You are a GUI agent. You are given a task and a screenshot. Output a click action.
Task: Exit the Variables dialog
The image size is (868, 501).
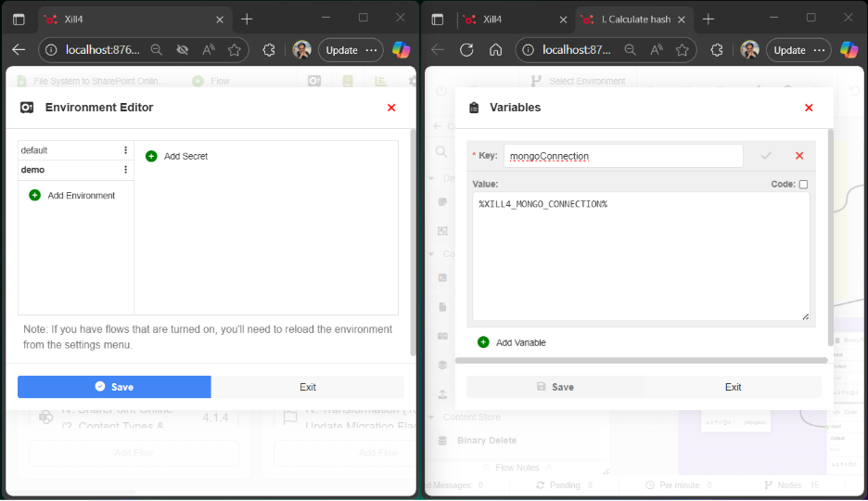[x=733, y=387]
